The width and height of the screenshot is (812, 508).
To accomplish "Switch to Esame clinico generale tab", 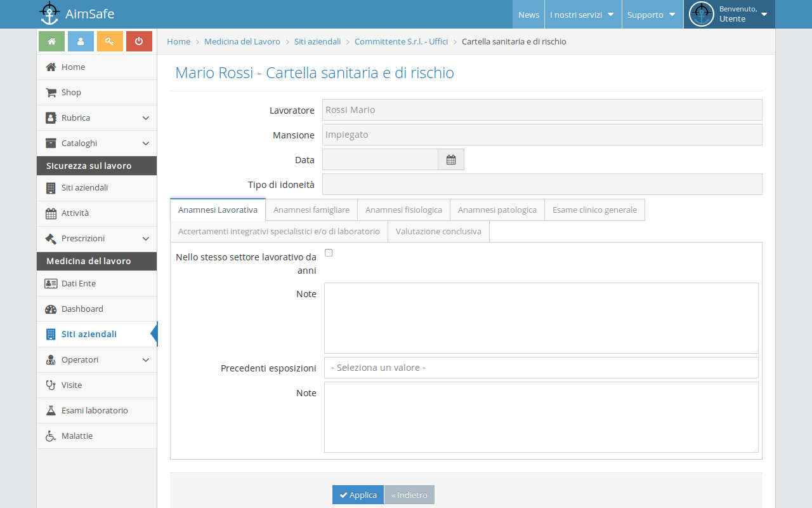I will (594, 210).
